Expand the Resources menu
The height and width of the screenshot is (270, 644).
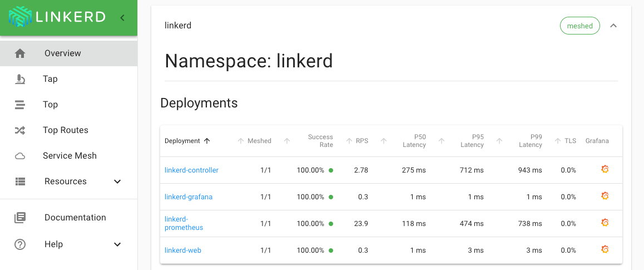click(x=117, y=181)
